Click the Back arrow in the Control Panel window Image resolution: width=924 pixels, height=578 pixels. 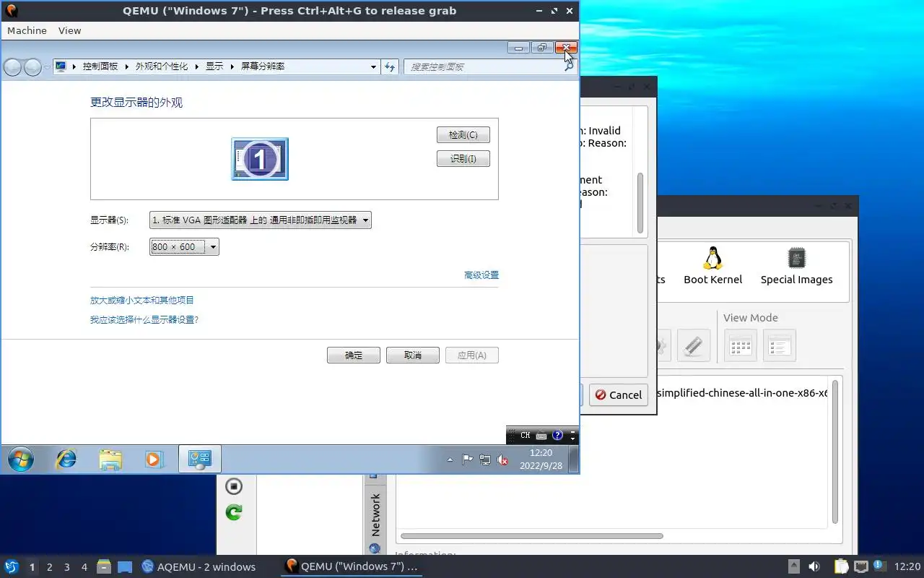[12, 67]
